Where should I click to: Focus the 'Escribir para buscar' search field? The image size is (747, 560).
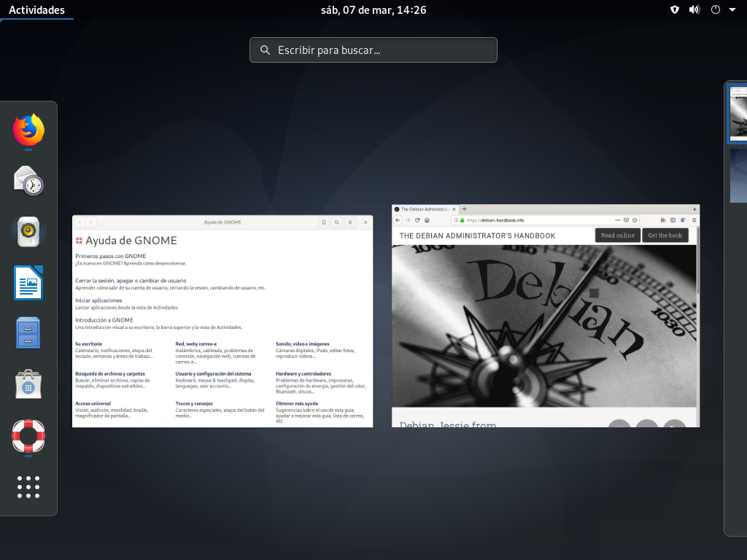coord(373,50)
